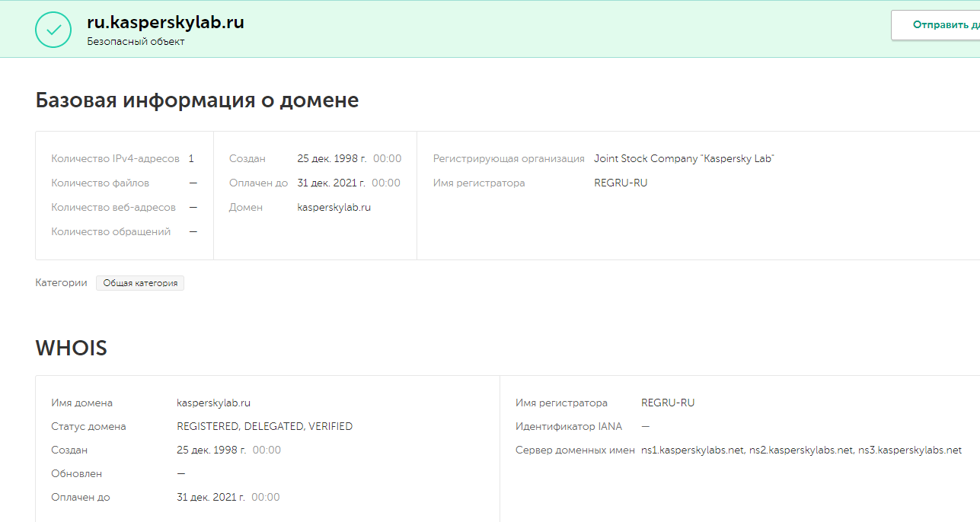Click the Обновлен label in WHOIS

pos(76,474)
